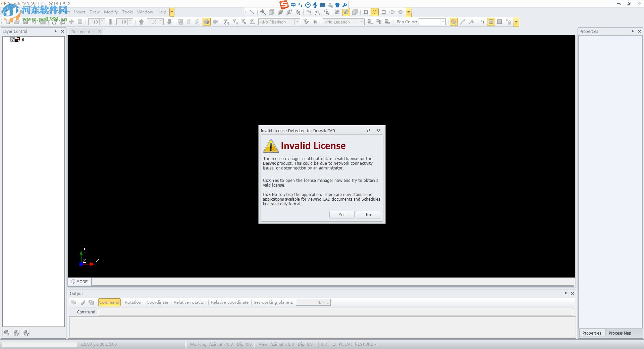
Task: Click the paste icon in Output toolbar
Action: click(x=91, y=302)
